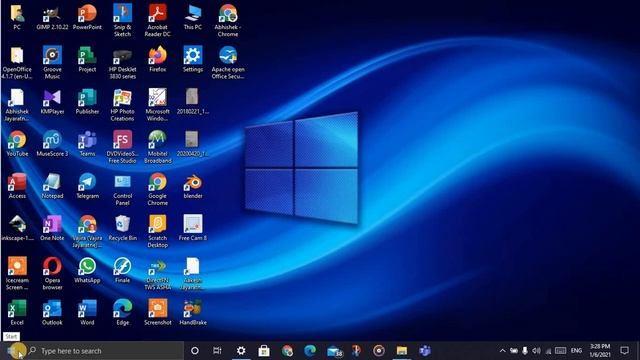Open the volume control in tray
The width and height of the screenshot is (640, 360).
[x=537, y=351]
